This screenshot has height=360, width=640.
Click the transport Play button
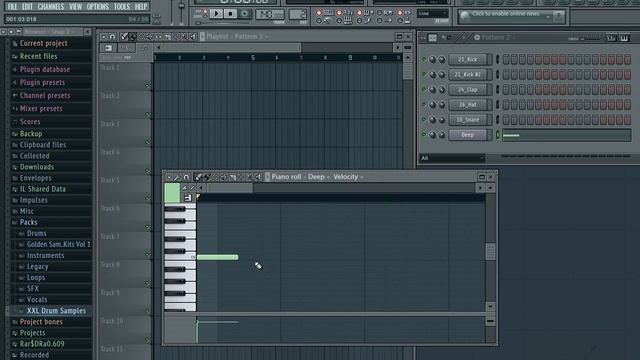216,14
